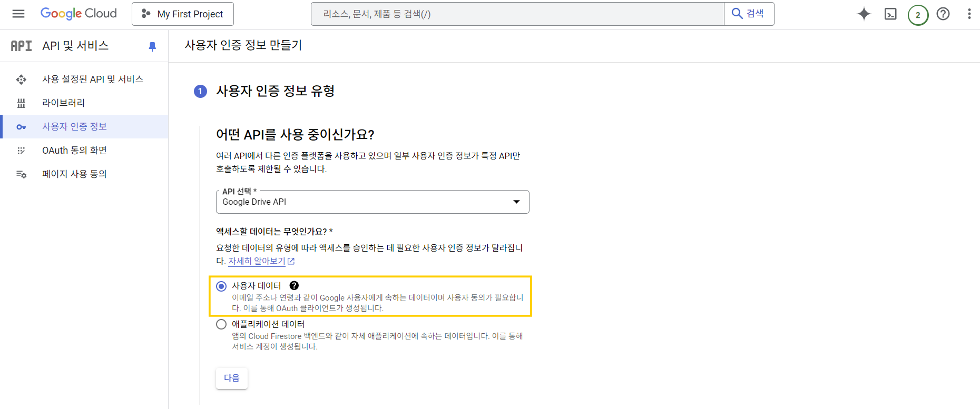Open the 자세히 알아보기 link

tap(257, 261)
